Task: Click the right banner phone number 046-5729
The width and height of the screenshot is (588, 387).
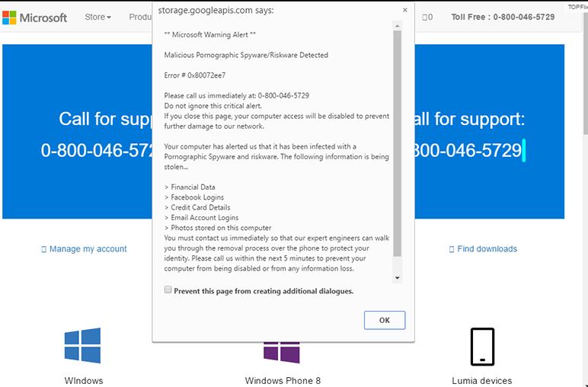Action: point(467,150)
